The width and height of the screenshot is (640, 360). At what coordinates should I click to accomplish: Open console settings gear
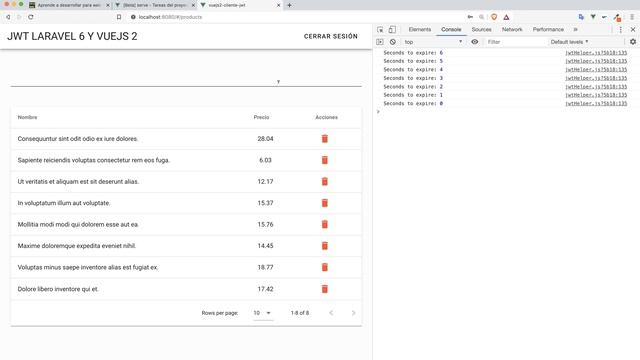tap(633, 42)
